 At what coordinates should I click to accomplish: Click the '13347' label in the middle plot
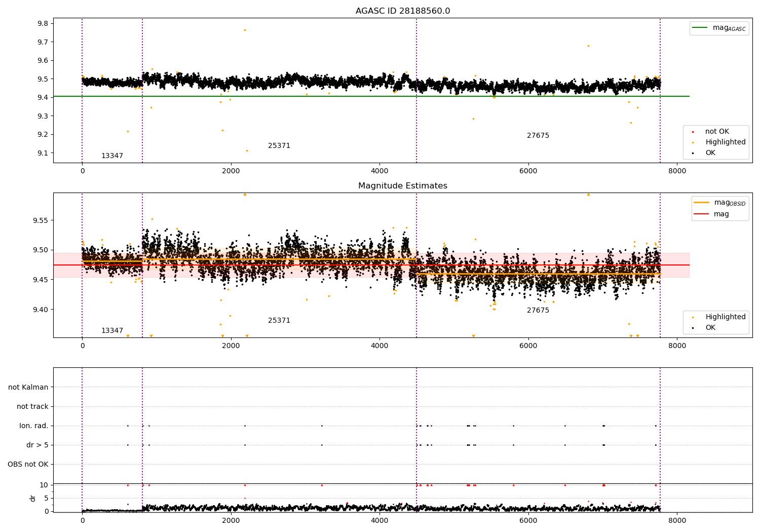pyautogui.click(x=112, y=331)
